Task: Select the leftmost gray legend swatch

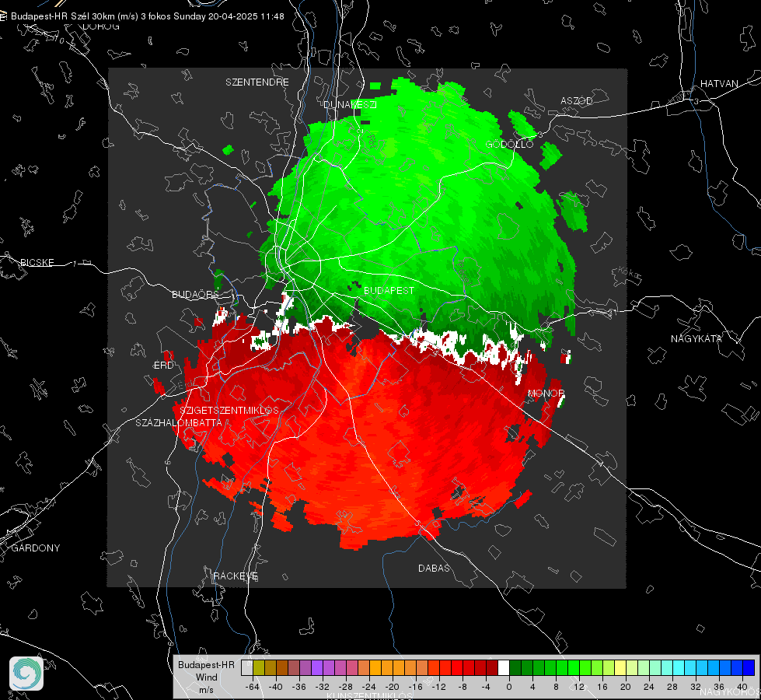Action: pos(247,667)
